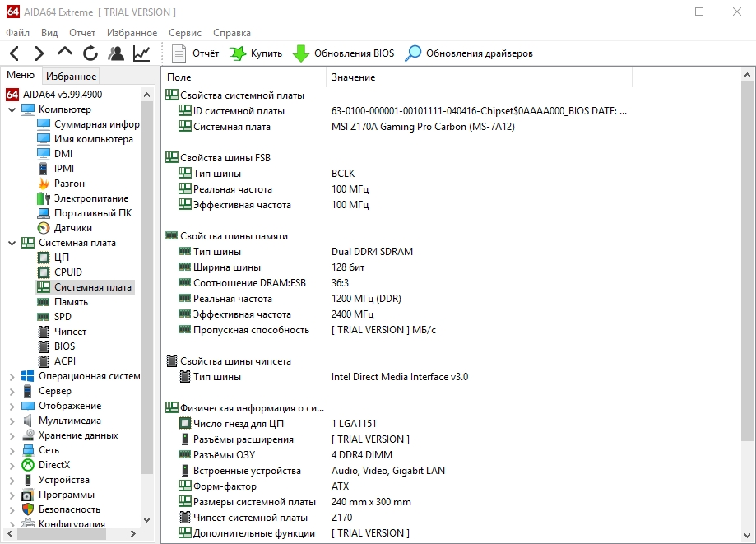756x544 pixels.
Task: Select the Пропускная способность row
Action: coord(307,330)
